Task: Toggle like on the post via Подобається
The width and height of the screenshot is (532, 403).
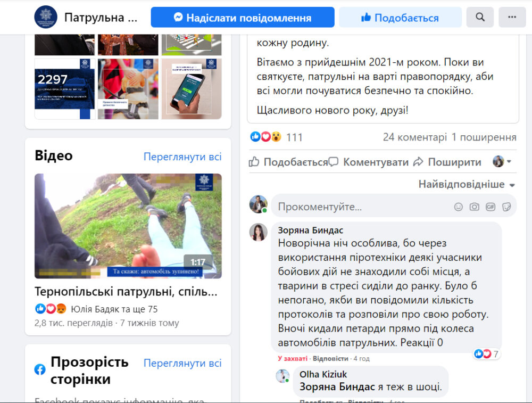Action: pos(288,162)
